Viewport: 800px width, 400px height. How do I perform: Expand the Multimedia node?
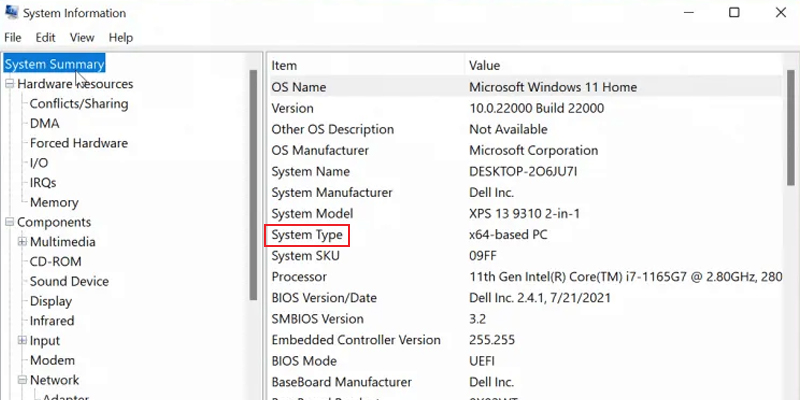click(x=22, y=242)
